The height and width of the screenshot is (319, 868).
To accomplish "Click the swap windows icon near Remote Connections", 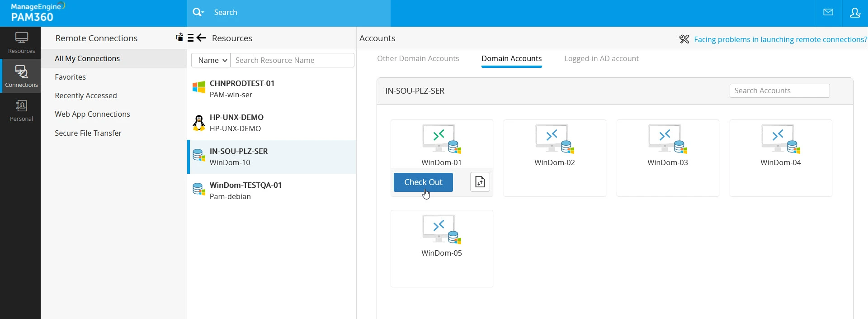I will pos(179,38).
